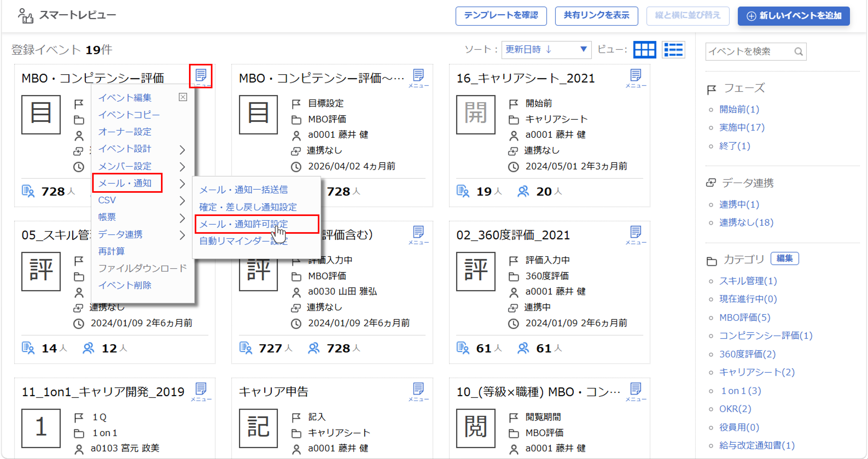This screenshot has width=868, height=459.
Task: Click the 1 thumbnail on 11_1on1 card
Action: pyautogui.click(x=41, y=428)
